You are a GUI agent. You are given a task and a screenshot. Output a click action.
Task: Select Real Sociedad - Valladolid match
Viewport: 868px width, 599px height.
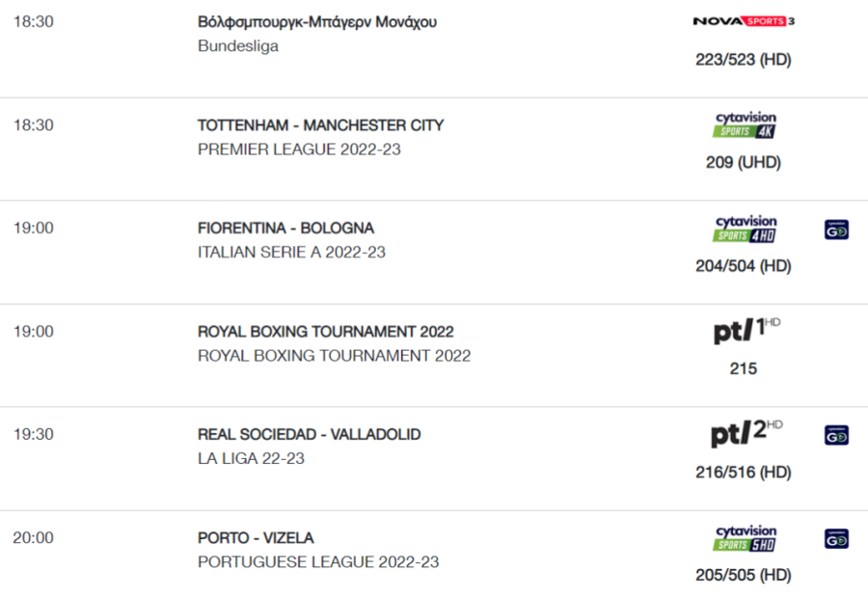[309, 435]
